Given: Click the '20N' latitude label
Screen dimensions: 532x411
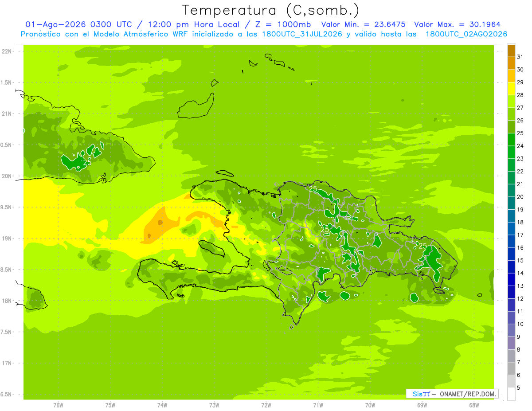Looking at the screenshot, I should click(x=7, y=176).
